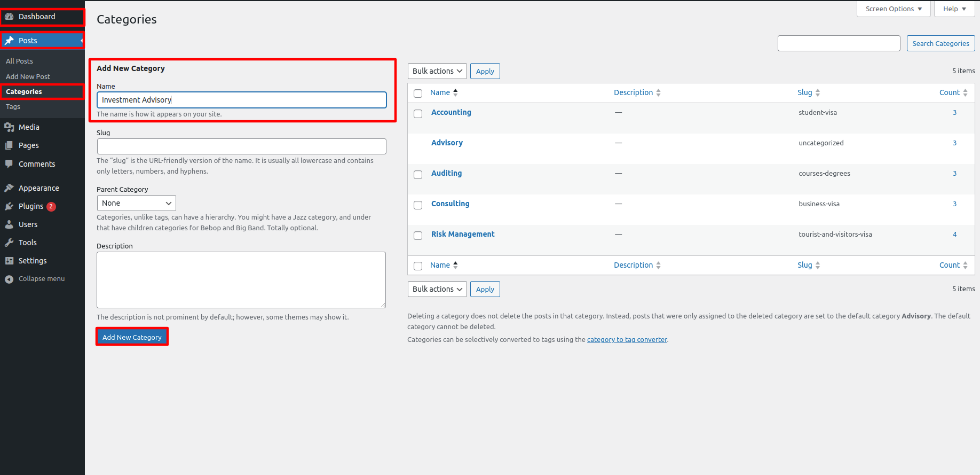Open the category to tag converter link
The height and width of the screenshot is (475, 980).
point(627,340)
